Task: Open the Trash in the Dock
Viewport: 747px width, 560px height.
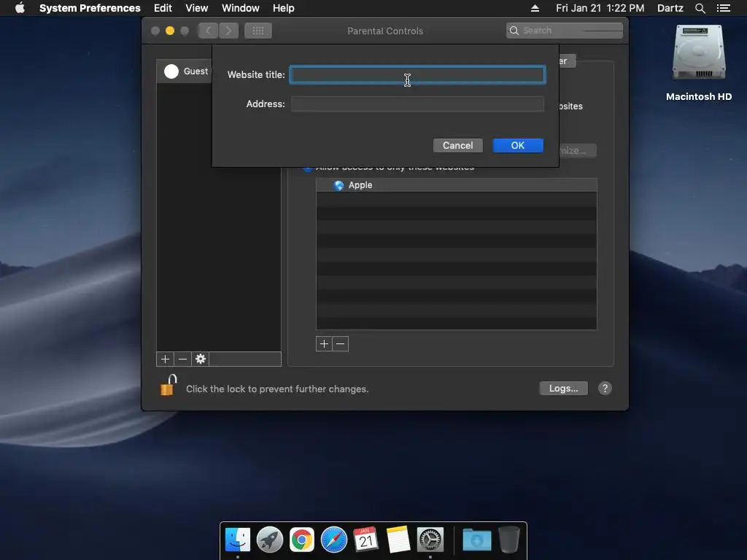Action: (x=508, y=540)
